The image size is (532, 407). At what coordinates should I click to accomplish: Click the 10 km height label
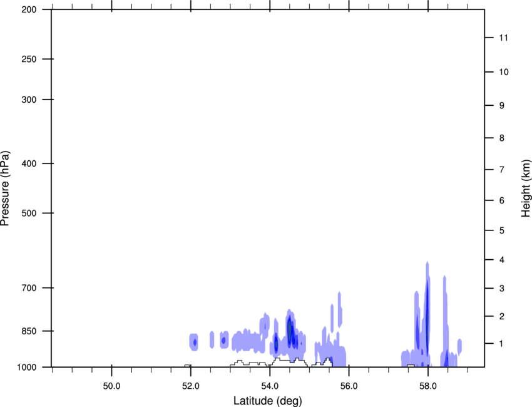click(504, 72)
